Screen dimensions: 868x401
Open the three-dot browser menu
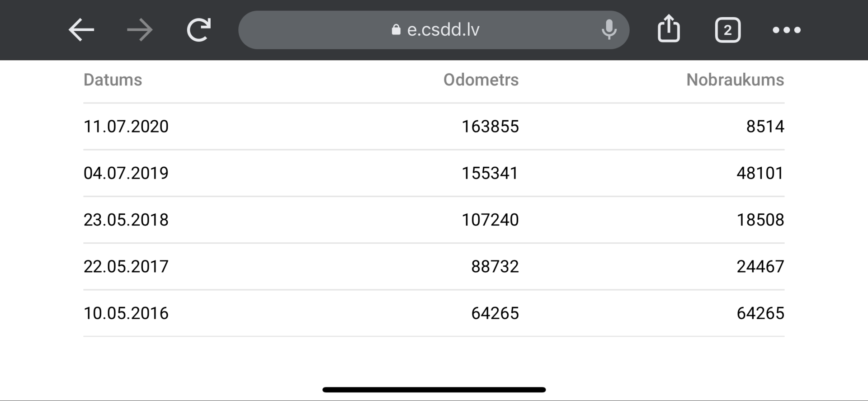coord(787,30)
